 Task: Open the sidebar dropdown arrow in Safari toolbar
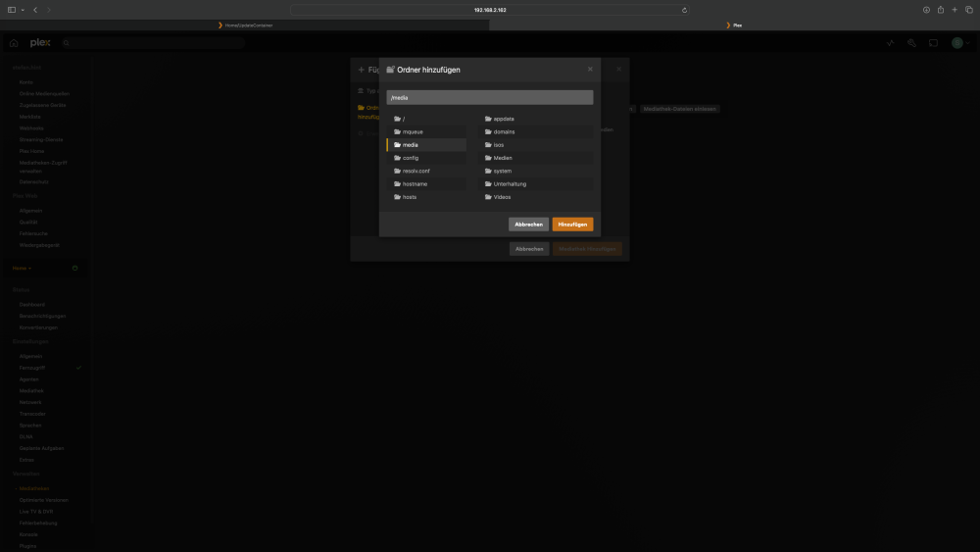click(23, 10)
